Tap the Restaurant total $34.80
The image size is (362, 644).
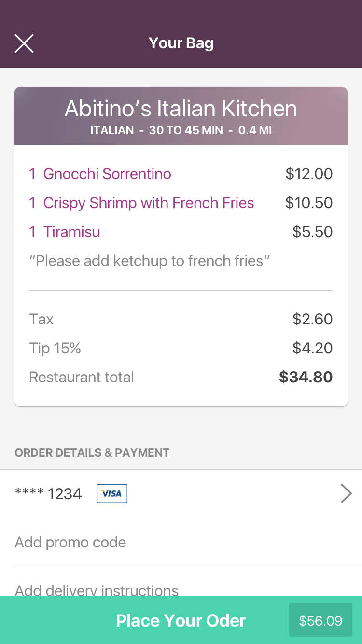tap(306, 377)
